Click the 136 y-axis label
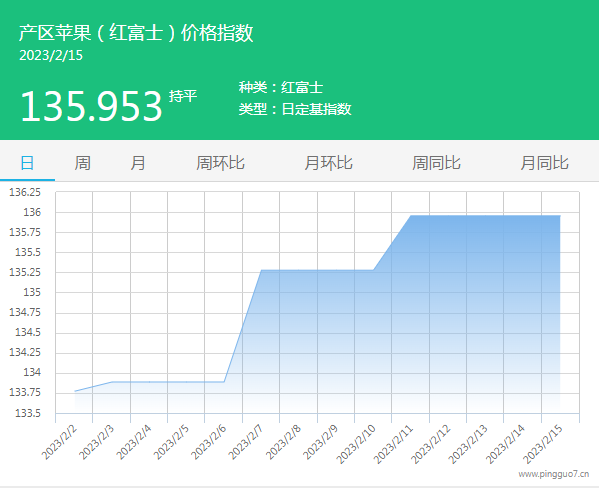The height and width of the screenshot is (488, 599). coord(32,212)
